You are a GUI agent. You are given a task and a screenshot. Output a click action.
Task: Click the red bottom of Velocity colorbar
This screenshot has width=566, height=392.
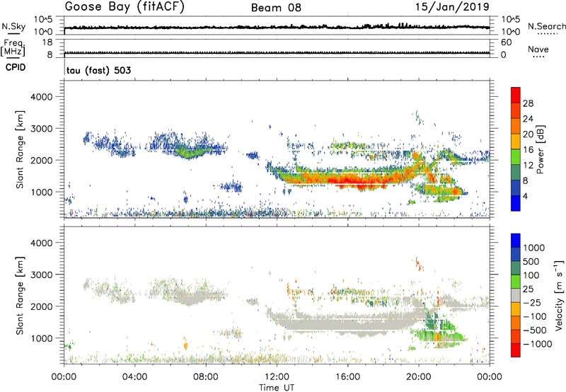coord(516,350)
